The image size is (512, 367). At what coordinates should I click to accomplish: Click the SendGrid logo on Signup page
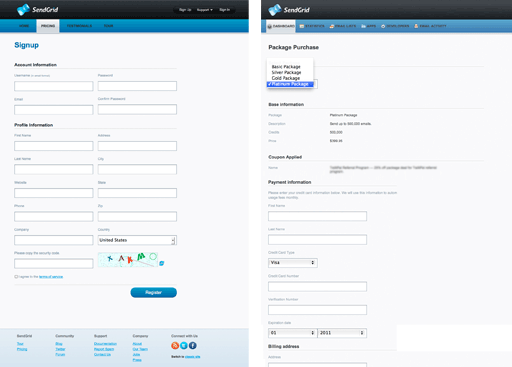[x=37, y=9]
